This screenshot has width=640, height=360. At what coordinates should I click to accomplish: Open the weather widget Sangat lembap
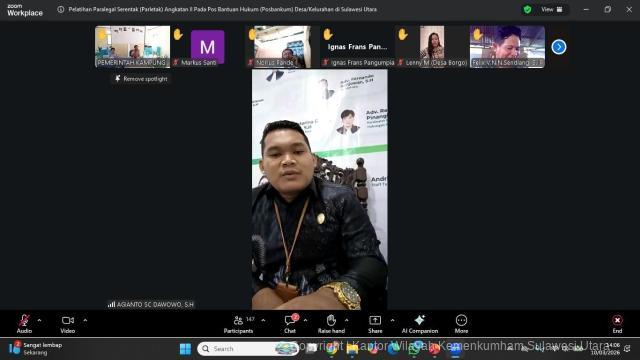36,349
